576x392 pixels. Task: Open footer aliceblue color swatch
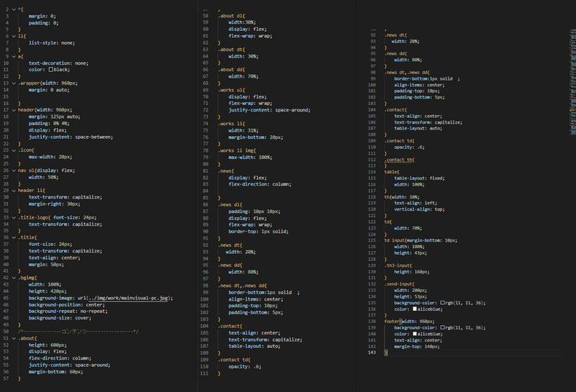coord(415,334)
